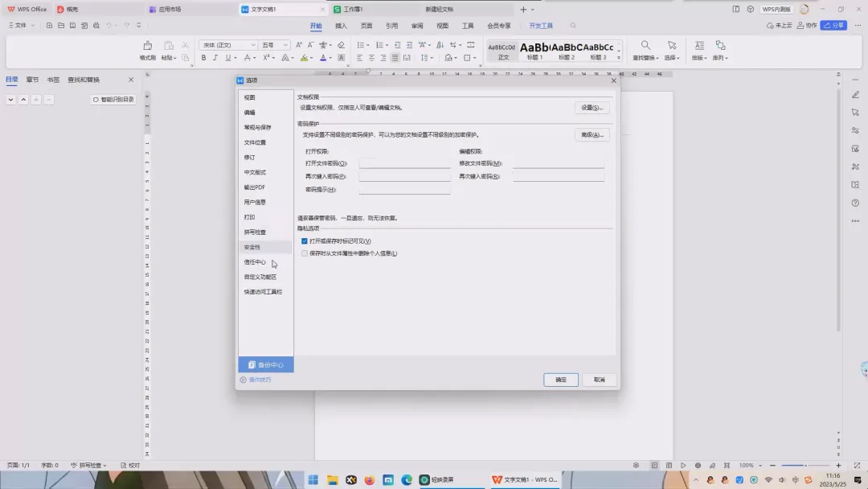Click the 设置(S)... button
Image resolution: width=868 pixels, height=489 pixels.
592,108
